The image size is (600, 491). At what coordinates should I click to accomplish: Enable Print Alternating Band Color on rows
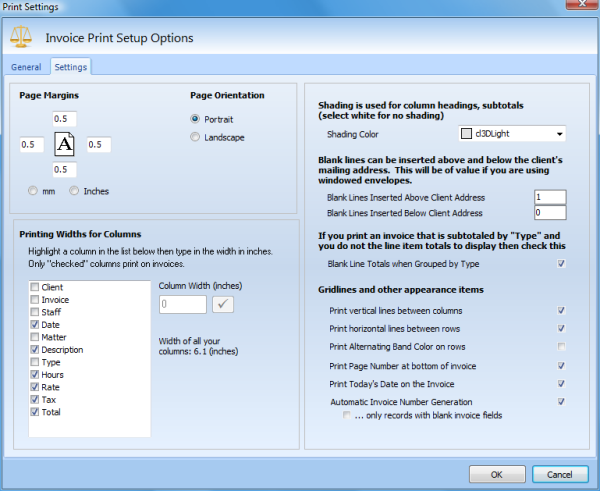(561, 347)
